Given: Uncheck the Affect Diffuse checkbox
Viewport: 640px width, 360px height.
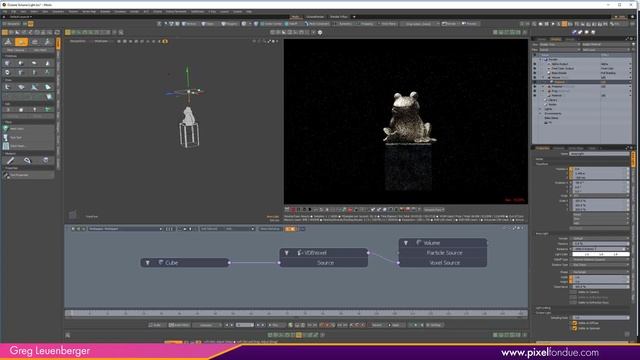Looking at the screenshot, I should (575, 323).
